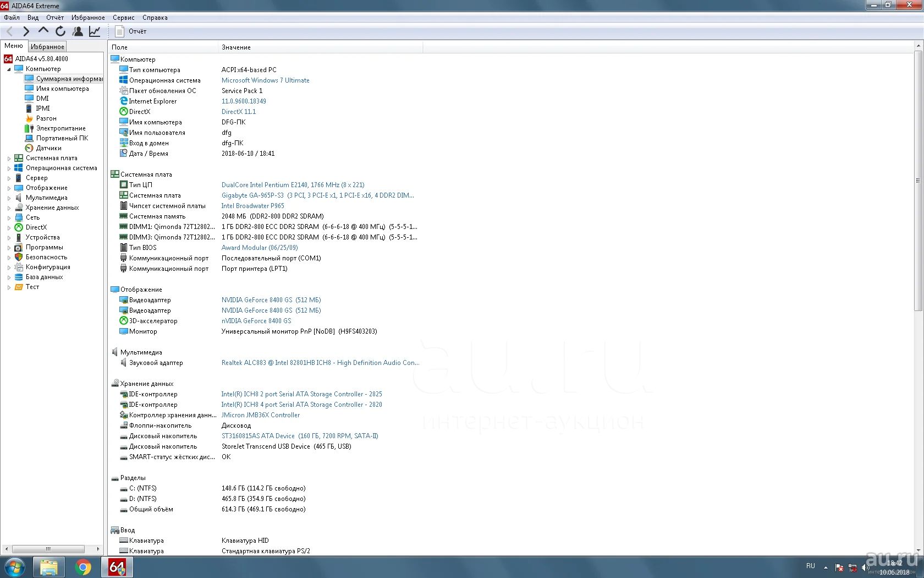
Task: Open the DirectX 11.1 link
Action: pos(239,112)
